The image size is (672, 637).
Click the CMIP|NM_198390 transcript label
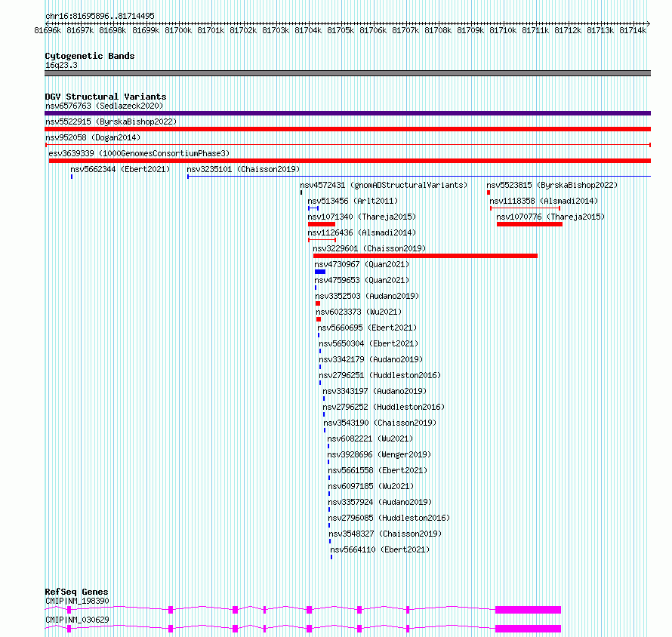tap(77, 601)
